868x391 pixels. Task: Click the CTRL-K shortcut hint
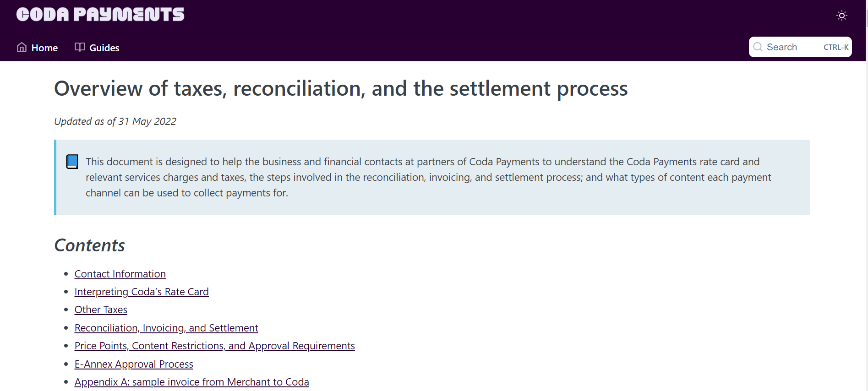[x=836, y=47]
